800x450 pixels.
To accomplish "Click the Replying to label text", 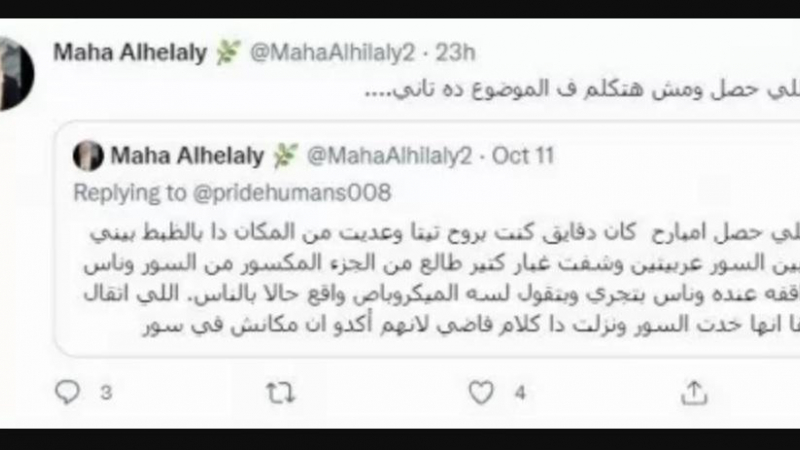I will point(130,193).
